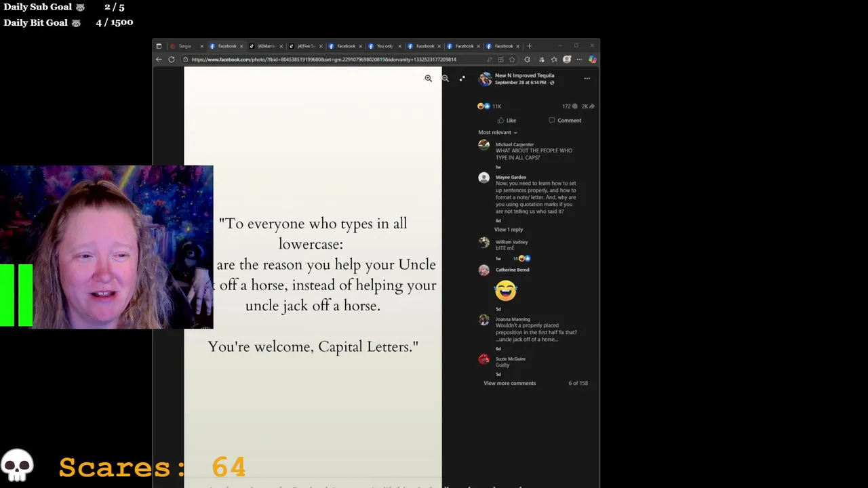Zoom in on the Facebook photo

coord(428,79)
